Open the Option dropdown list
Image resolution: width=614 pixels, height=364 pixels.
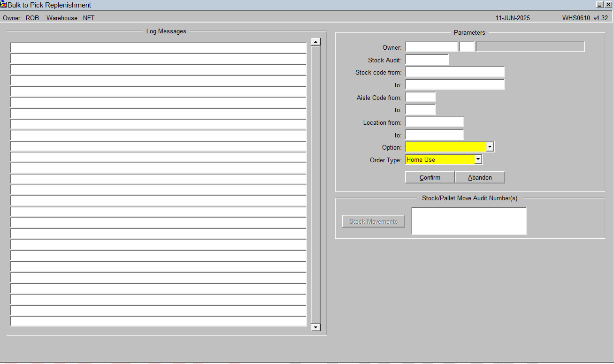pyautogui.click(x=490, y=147)
